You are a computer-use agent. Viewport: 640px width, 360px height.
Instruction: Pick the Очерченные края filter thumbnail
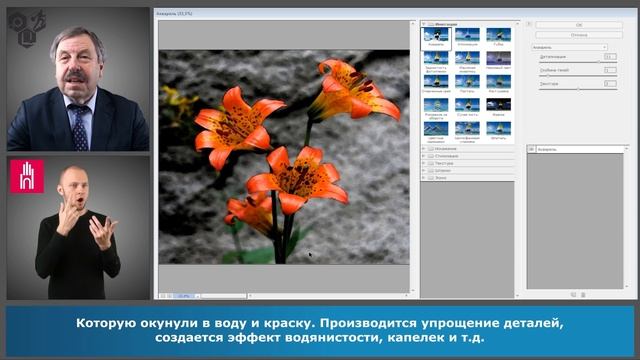pyautogui.click(x=436, y=82)
